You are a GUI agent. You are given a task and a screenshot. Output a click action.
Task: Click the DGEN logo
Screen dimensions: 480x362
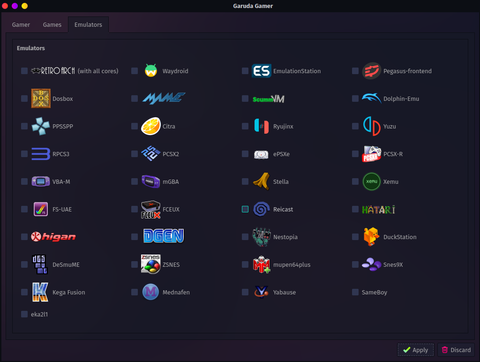[x=163, y=236]
